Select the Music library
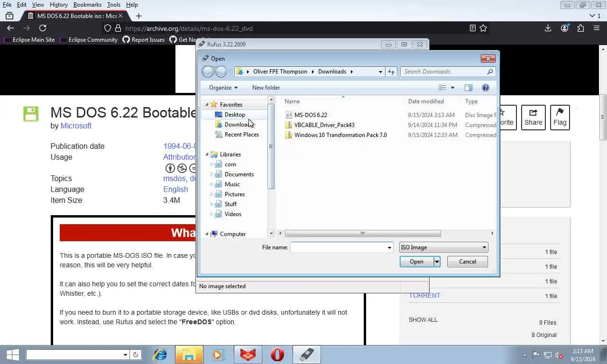This screenshot has width=607, height=364. [232, 184]
